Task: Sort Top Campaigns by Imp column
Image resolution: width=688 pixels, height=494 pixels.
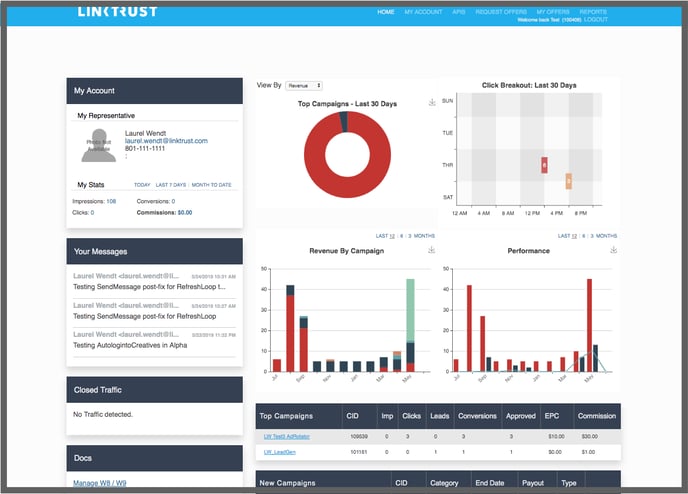Action: click(x=387, y=416)
